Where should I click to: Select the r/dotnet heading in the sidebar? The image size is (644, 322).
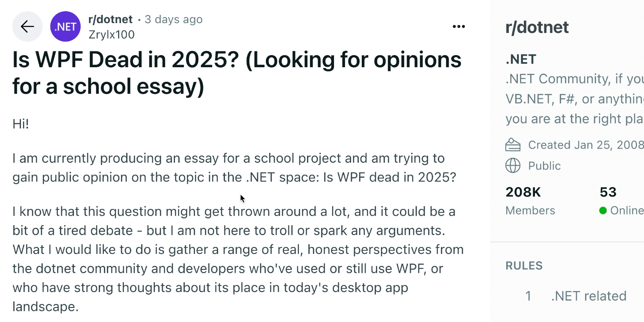point(537,27)
